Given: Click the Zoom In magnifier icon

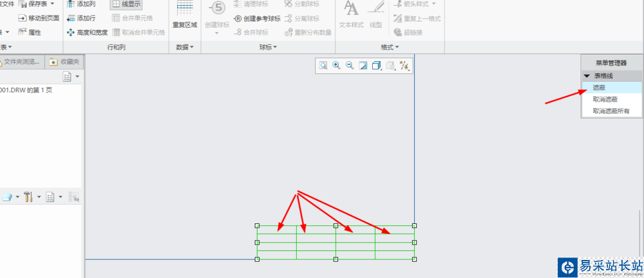Looking at the screenshot, I should click(x=336, y=66).
